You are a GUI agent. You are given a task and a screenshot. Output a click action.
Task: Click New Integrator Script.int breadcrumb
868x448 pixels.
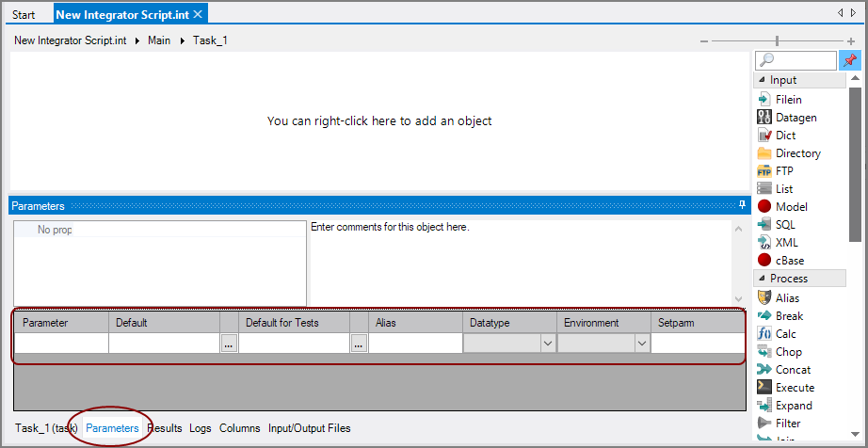[71, 40]
